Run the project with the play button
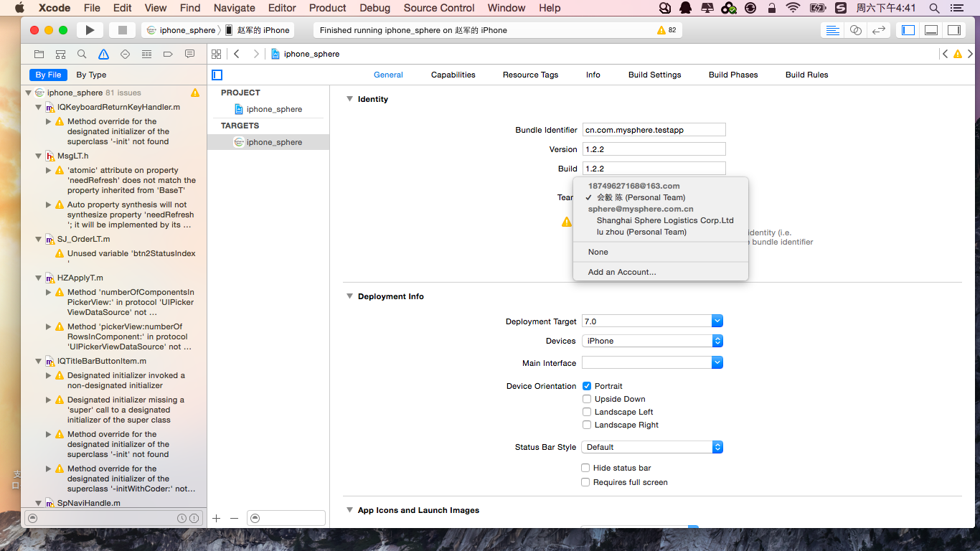Image resolution: width=980 pixels, height=551 pixels. point(90,30)
